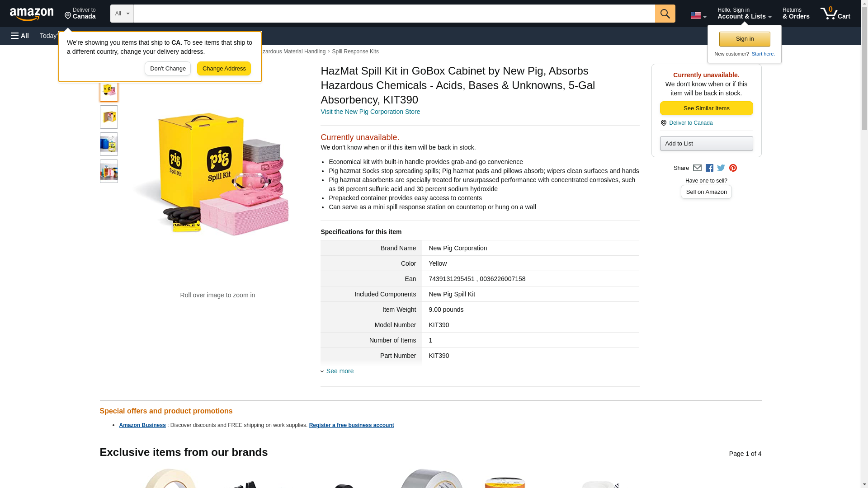The image size is (868, 488).
Task: Open Returns & Orders
Action: (x=796, y=14)
